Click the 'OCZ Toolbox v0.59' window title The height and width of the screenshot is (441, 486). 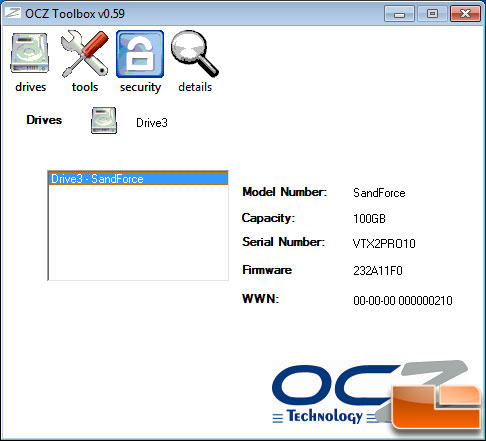pyautogui.click(x=75, y=14)
